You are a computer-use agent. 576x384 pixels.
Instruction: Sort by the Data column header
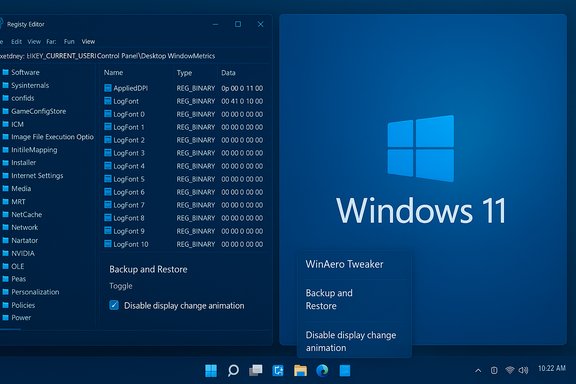(228, 73)
